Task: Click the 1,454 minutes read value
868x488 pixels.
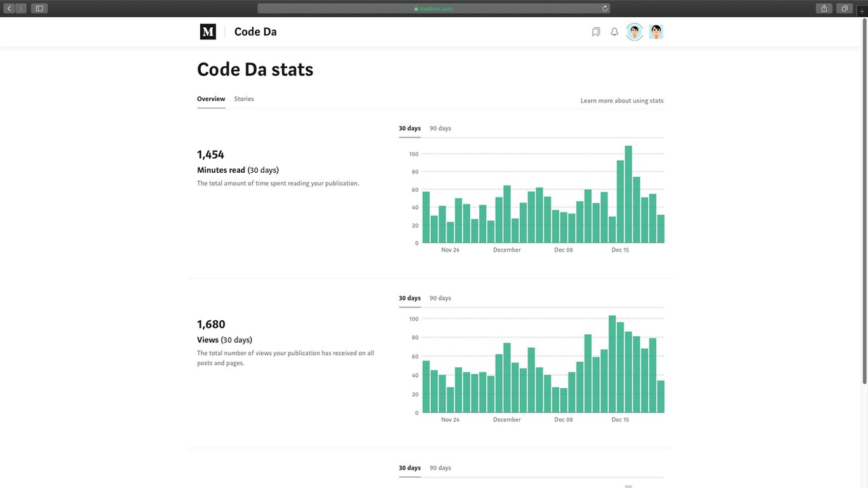Action: click(x=211, y=154)
